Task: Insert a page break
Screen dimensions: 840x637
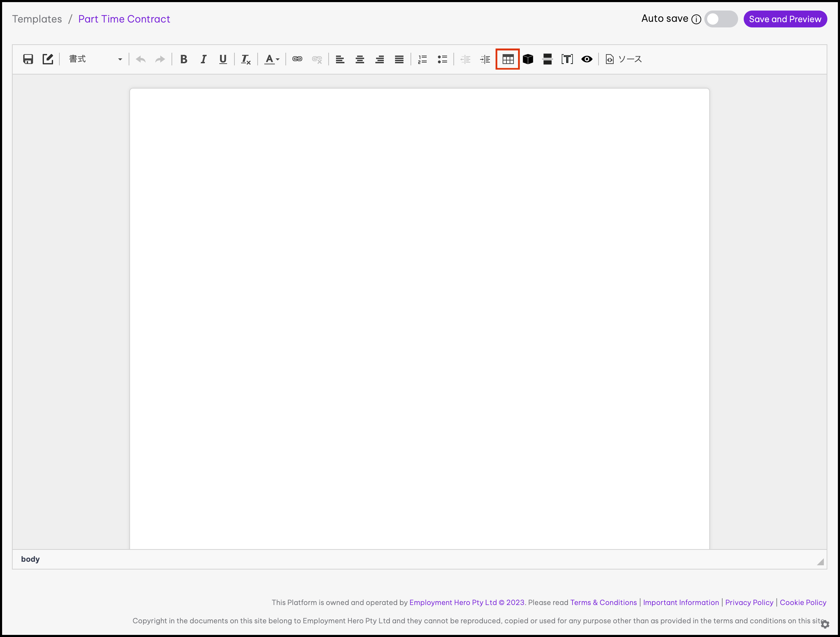Action: point(547,59)
